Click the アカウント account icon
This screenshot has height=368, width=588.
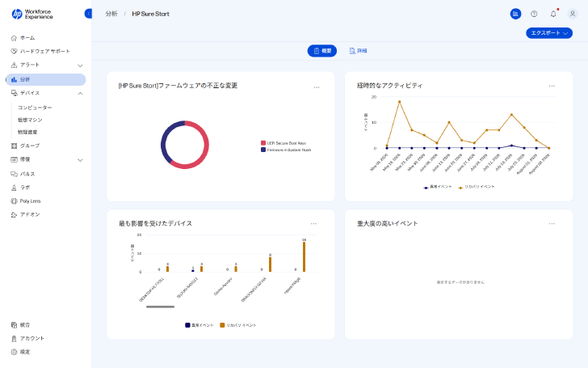(14, 339)
